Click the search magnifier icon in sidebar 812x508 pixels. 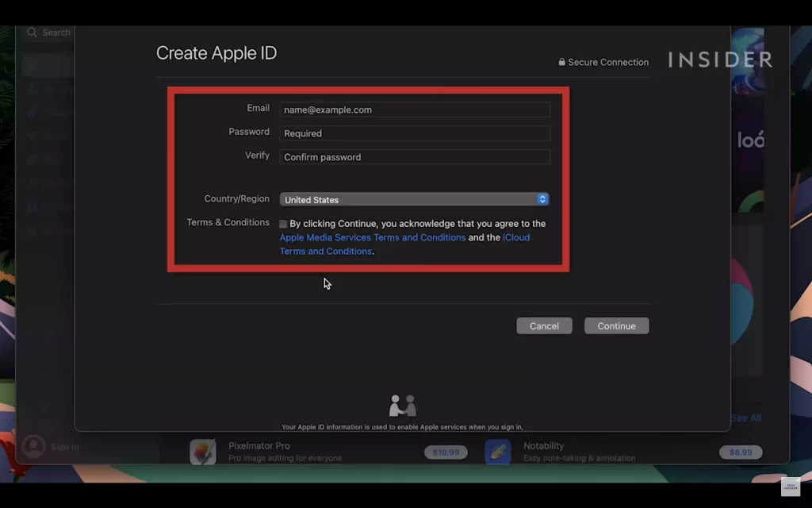(32, 33)
